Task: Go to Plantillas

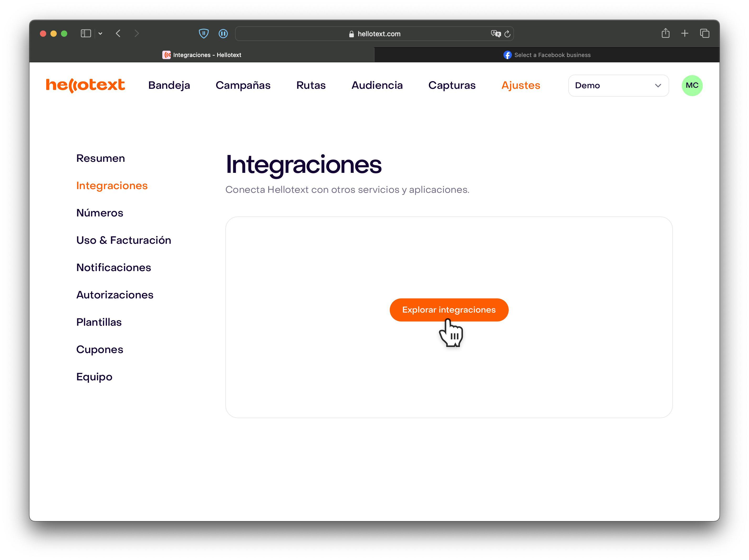Action: pos(99,322)
